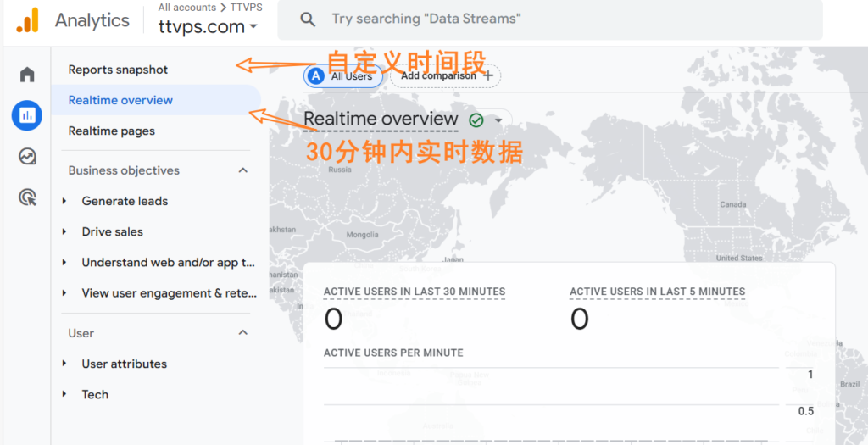Viewport: 868px width, 445px height.
Task: Collapse the User section
Action: 243,333
